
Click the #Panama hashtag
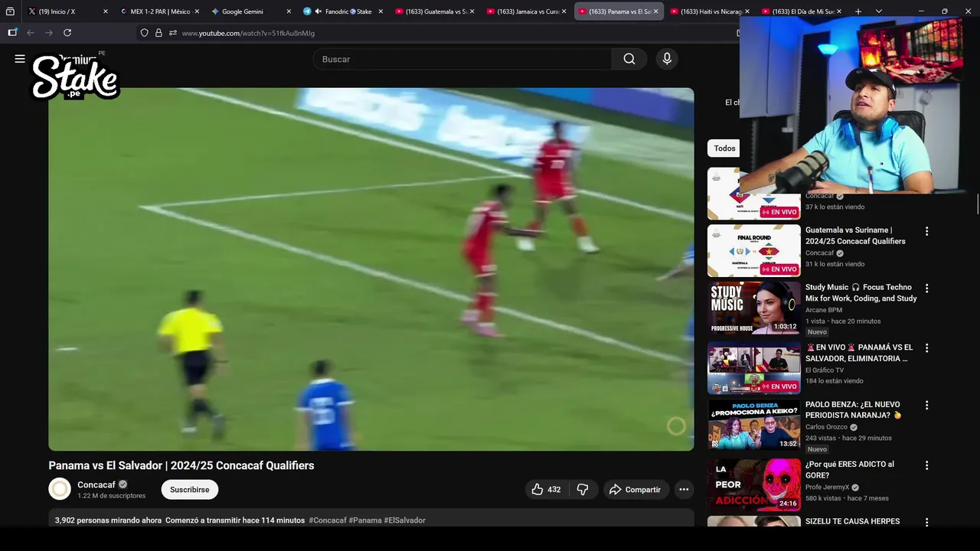click(365, 520)
